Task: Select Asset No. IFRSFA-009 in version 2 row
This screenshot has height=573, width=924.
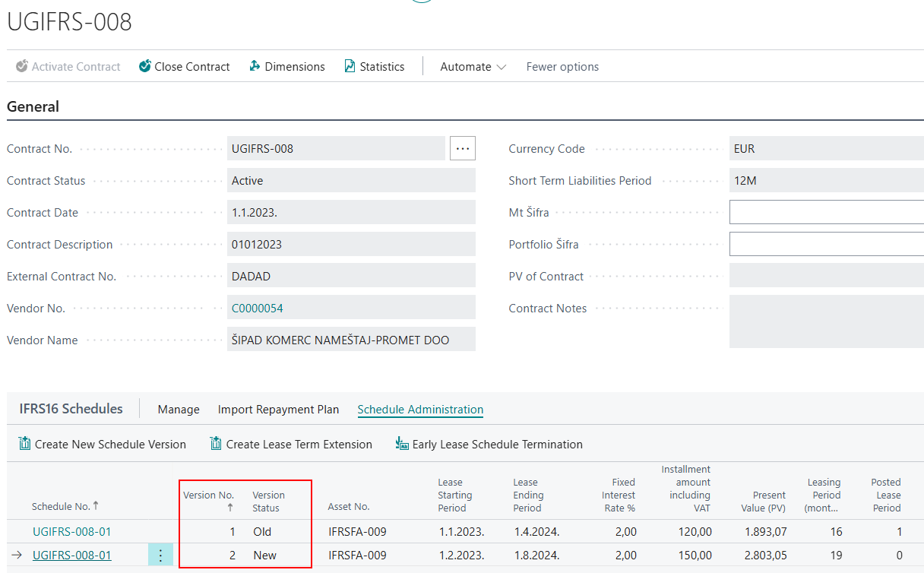Action: (x=357, y=556)
